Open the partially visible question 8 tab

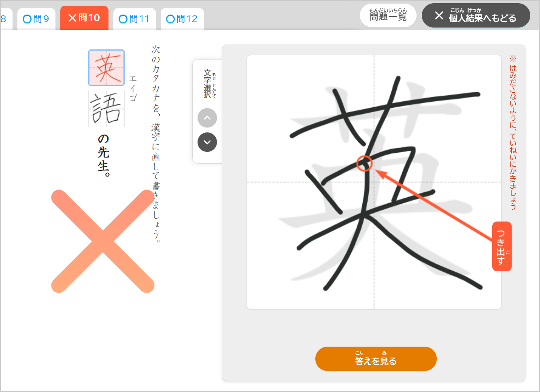(x=5, y=19)
